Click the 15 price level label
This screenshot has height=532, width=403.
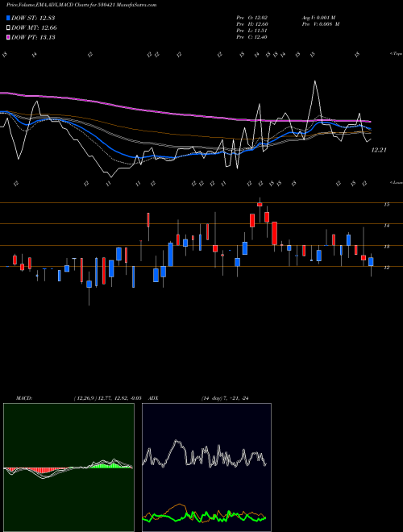(386, 204)
